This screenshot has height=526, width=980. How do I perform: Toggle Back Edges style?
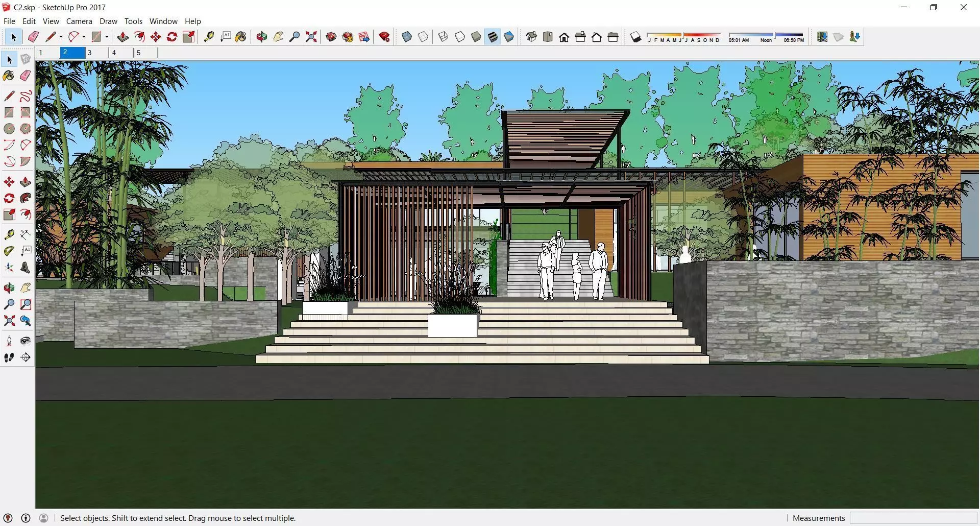423,37
